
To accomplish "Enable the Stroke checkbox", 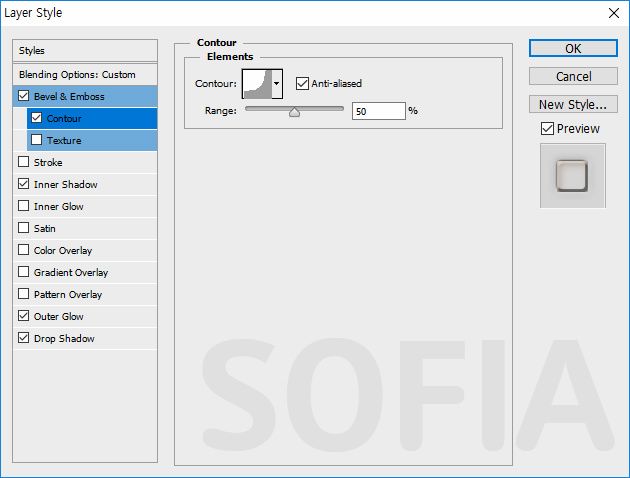I will click(x=24, y=162).
